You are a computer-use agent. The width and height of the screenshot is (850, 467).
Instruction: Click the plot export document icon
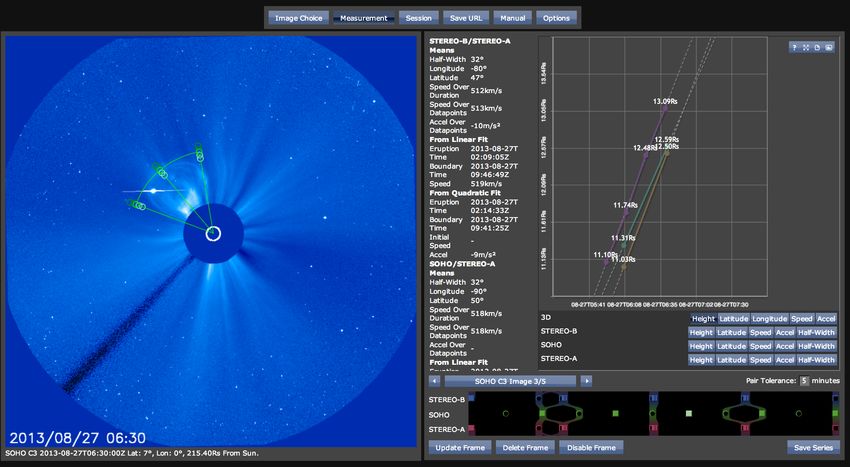click(x=817, y=48)
